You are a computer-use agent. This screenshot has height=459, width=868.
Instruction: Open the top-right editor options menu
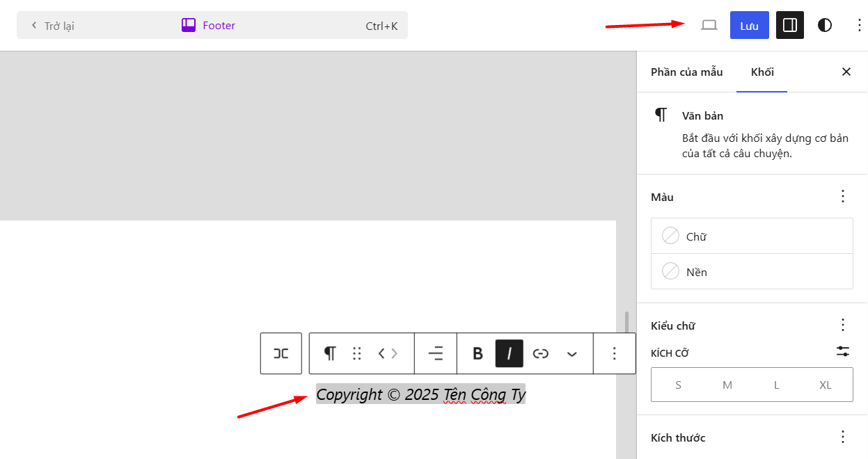coord(859,25)
